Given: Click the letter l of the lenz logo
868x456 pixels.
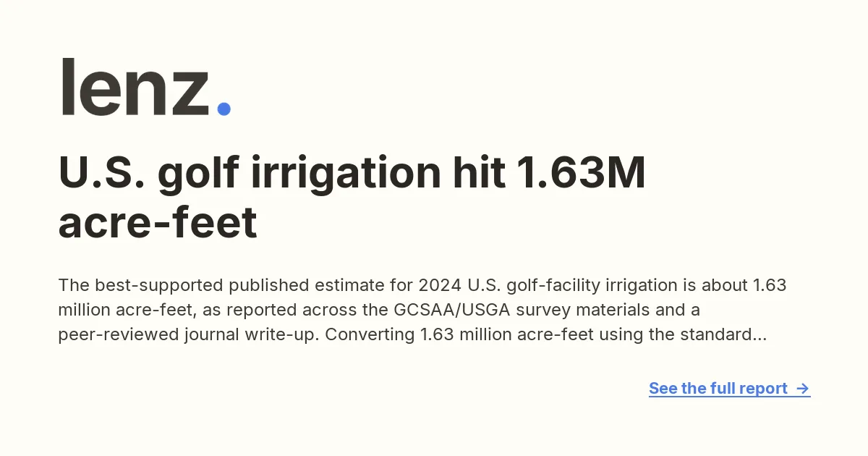Looking at the screenshot, I should [68, 87].
